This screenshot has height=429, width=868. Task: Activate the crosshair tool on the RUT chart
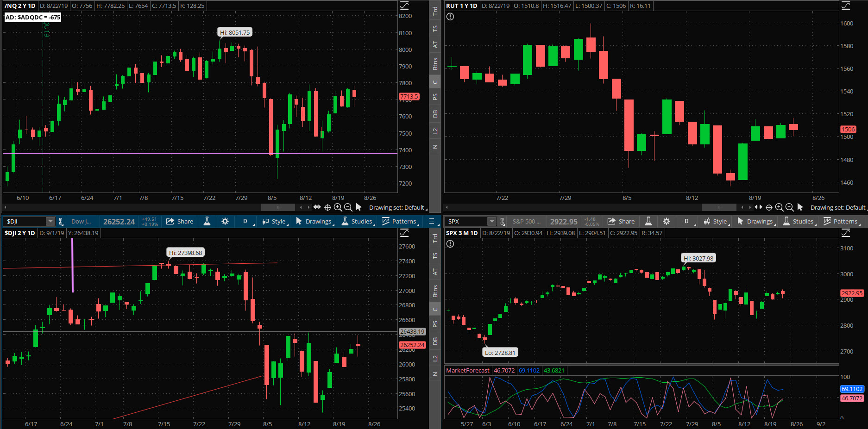point(769,207)
